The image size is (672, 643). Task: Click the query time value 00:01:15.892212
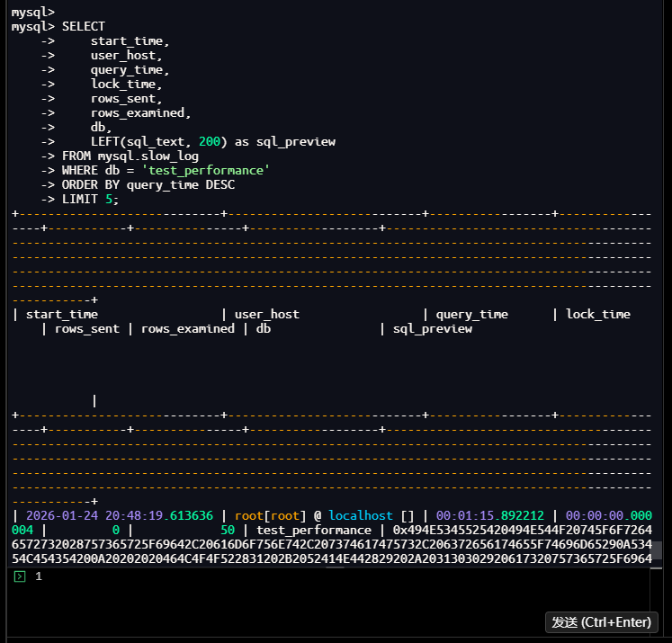tap(490, 515)
